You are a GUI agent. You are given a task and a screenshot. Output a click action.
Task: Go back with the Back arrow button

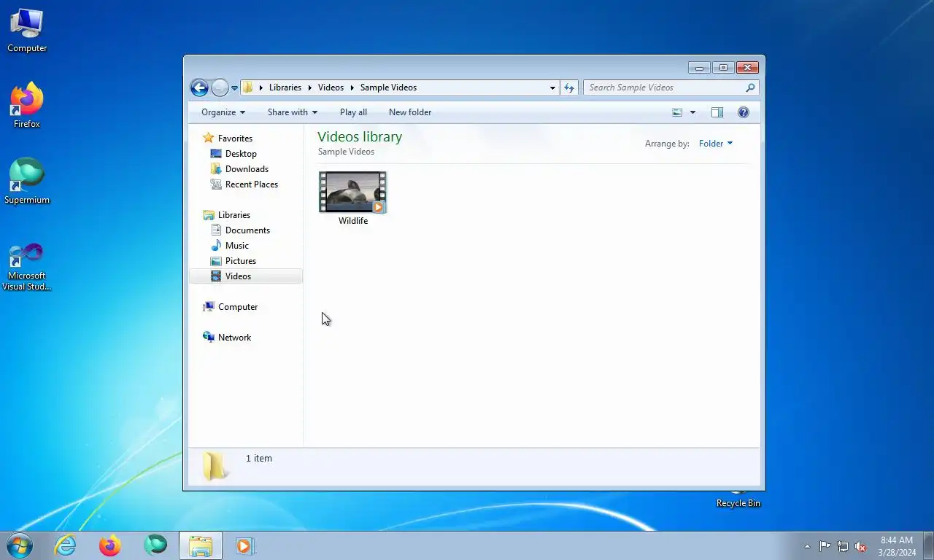tap(199, 87)
